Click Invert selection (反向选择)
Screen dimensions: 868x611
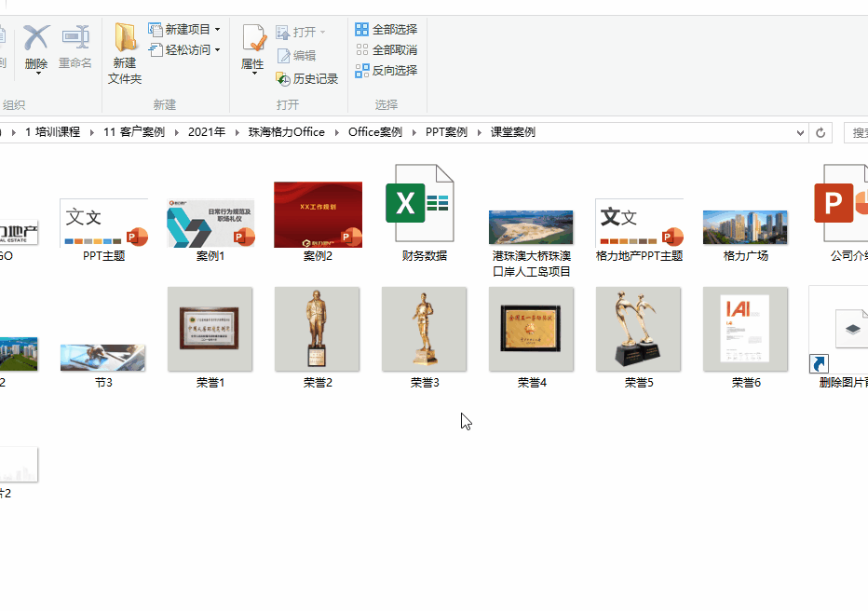click(387, 70)
